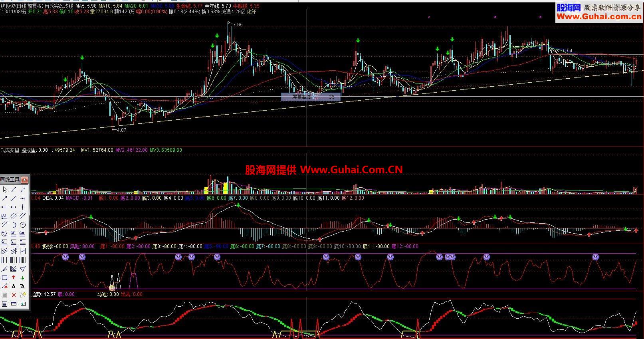The image size is (644, 339).
Task: Click the MV3: 63589.63 volume label
Action: 166,150
